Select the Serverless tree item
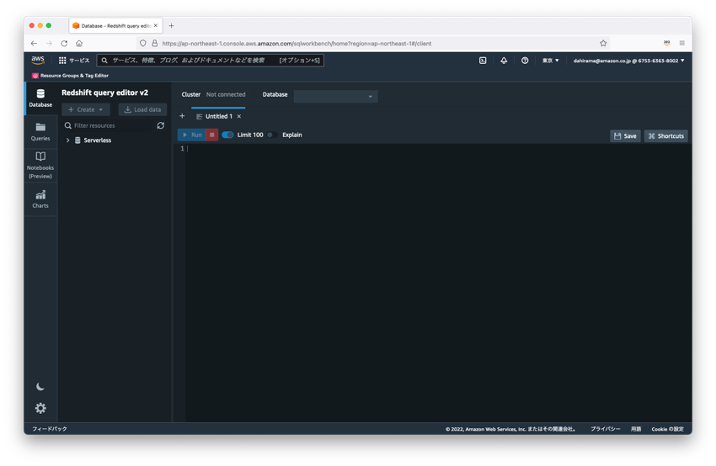 (97, 140)
